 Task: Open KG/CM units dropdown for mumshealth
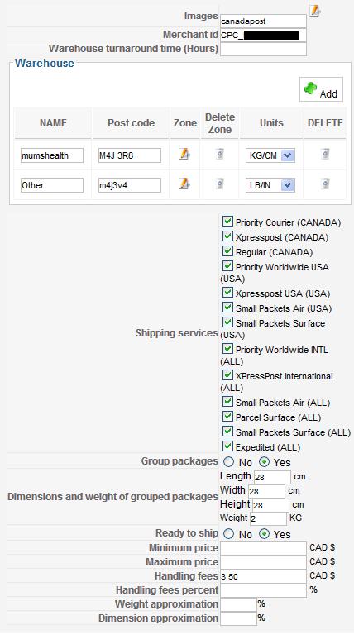tap(270, 155)
